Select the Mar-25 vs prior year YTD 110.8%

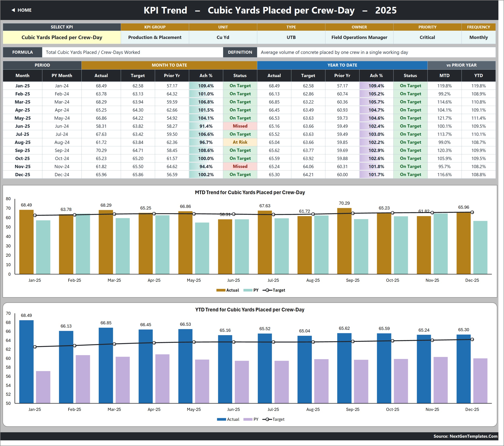478,102
